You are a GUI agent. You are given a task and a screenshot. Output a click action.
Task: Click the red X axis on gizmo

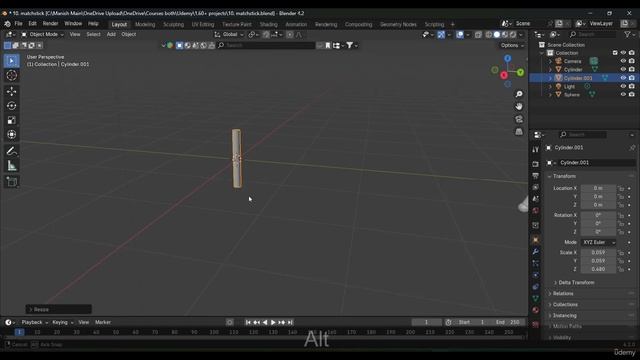pyautogui.click(x=504, y=75)
